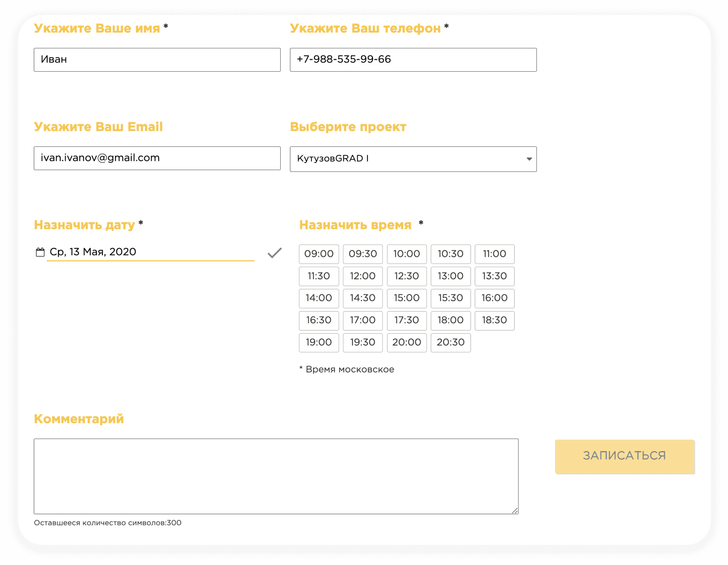Focus the phone number input field
The height and width of the screenshot is (565, 728).
pyautogui.click(x=413, y=60)
